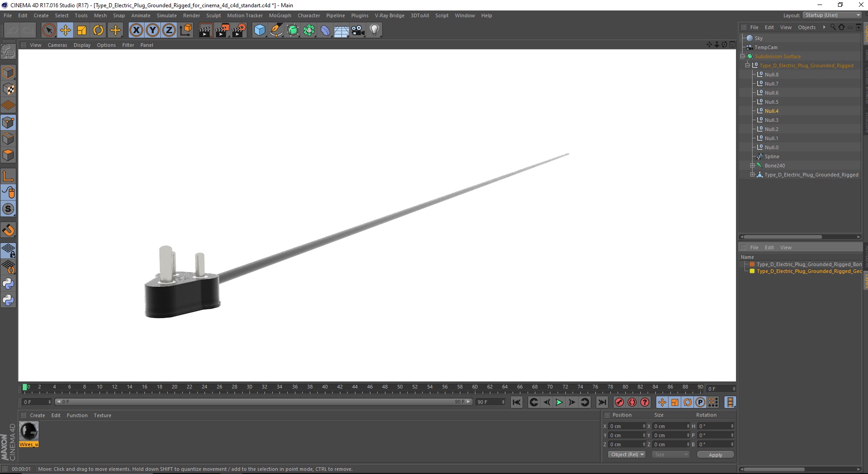
Task: Switch to Edges mode
Action: tap(8, 139)
